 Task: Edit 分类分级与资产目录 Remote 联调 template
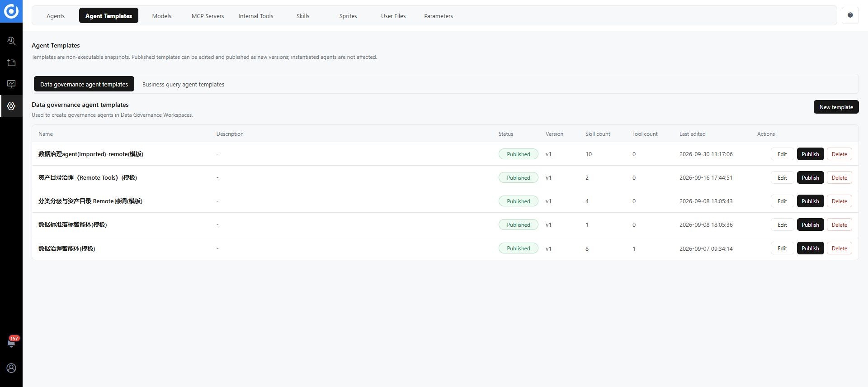click(x=782, y=201)
